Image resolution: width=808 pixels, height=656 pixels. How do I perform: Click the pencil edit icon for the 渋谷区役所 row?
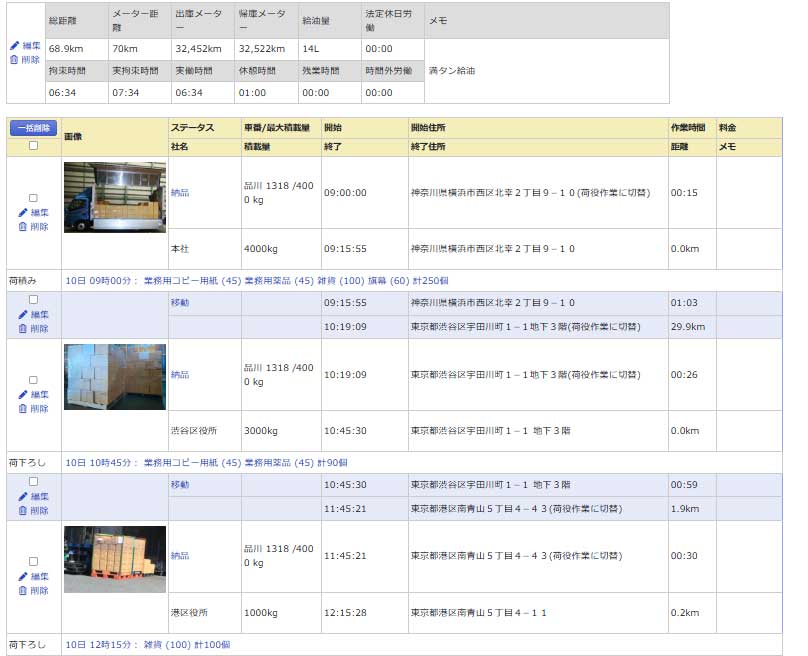coord(23,395)
